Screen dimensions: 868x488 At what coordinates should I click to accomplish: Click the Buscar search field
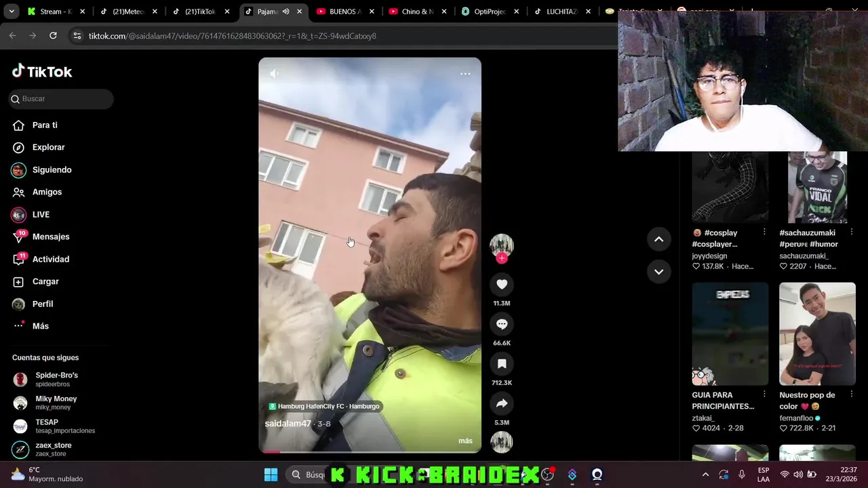61,99
